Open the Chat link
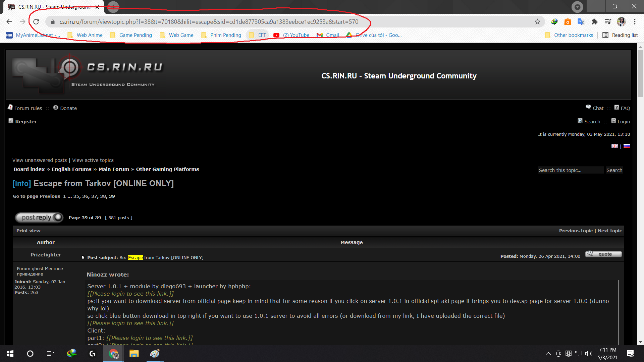This screenshot has width=644, height=362. click(x=598, y=108)
